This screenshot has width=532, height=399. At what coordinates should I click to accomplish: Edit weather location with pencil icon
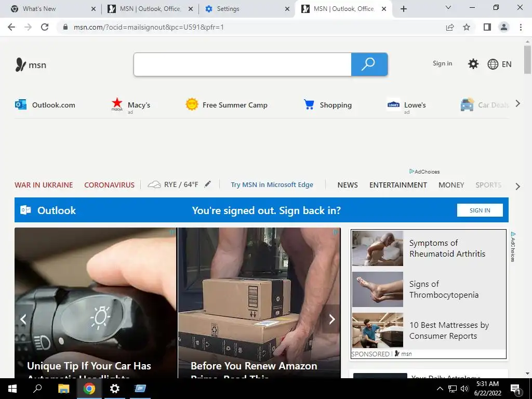(207, 184)
